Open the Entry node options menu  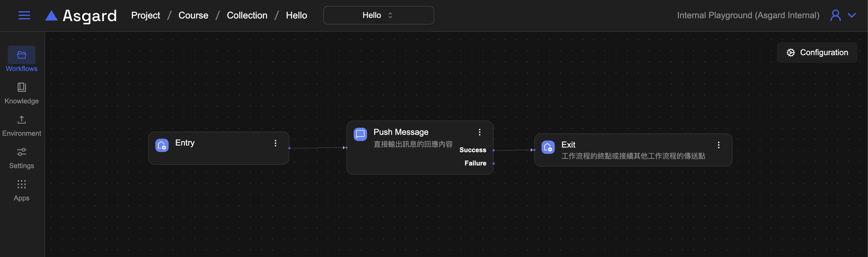(x=275, y=143)
